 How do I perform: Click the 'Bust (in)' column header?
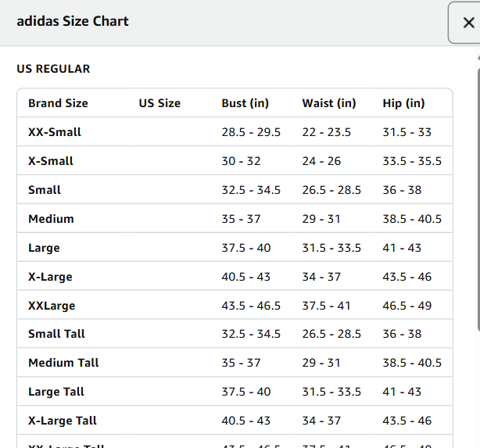(245, 103)
